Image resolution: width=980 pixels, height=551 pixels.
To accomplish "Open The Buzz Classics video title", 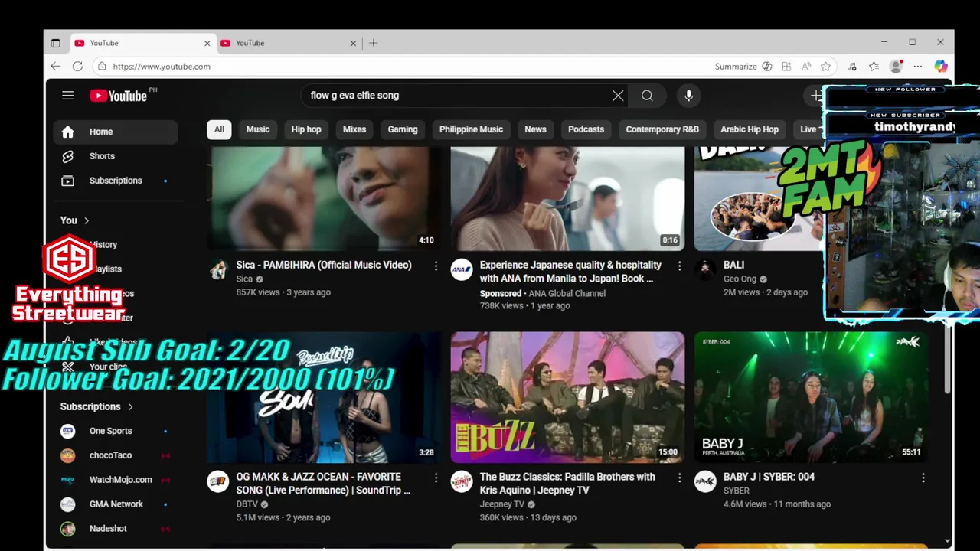I will (567, 484).
